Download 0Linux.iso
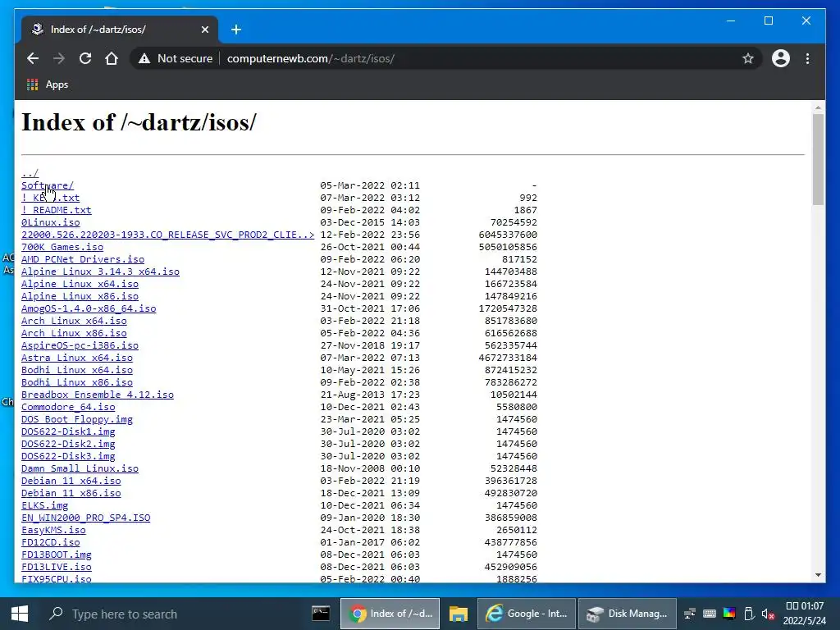Image resolution: width=840 pixels, height=630 pixels. pyautogui.click(x=50, y=222)
